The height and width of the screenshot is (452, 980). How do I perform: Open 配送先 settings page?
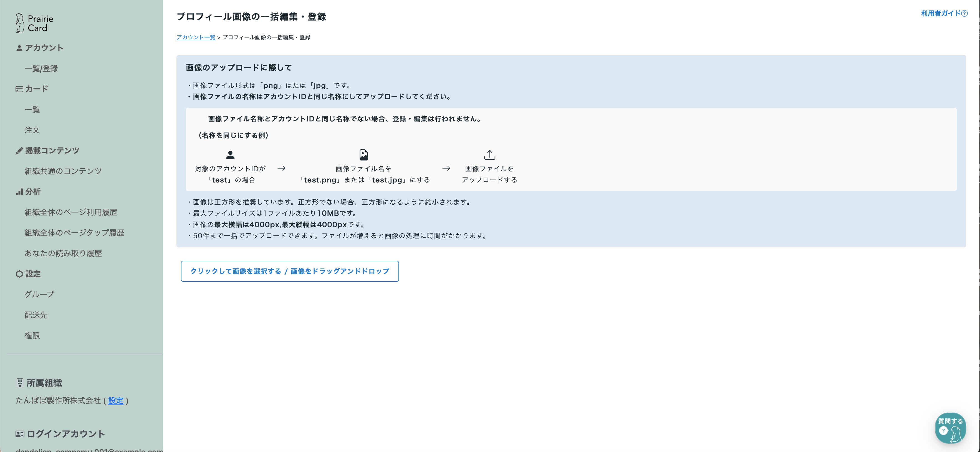[36, 315]
